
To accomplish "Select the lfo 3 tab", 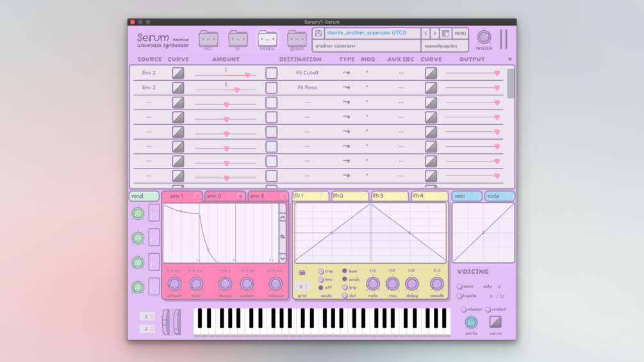I will pos(390,196).
